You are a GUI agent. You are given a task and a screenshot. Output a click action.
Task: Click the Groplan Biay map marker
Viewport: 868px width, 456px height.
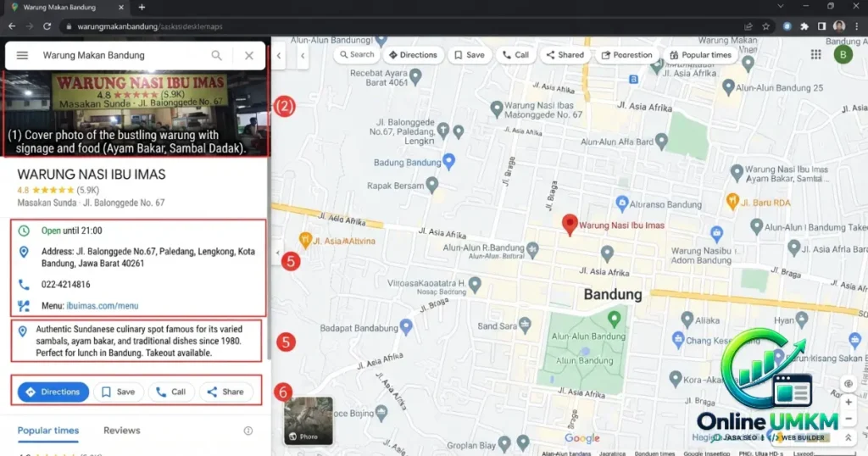pos(504,443)
